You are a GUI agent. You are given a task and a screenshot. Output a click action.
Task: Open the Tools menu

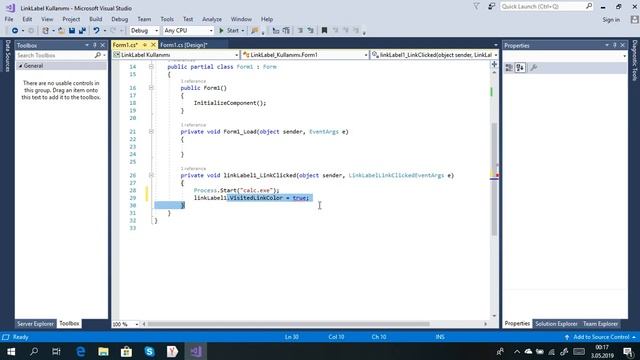[x=167, y=19]
